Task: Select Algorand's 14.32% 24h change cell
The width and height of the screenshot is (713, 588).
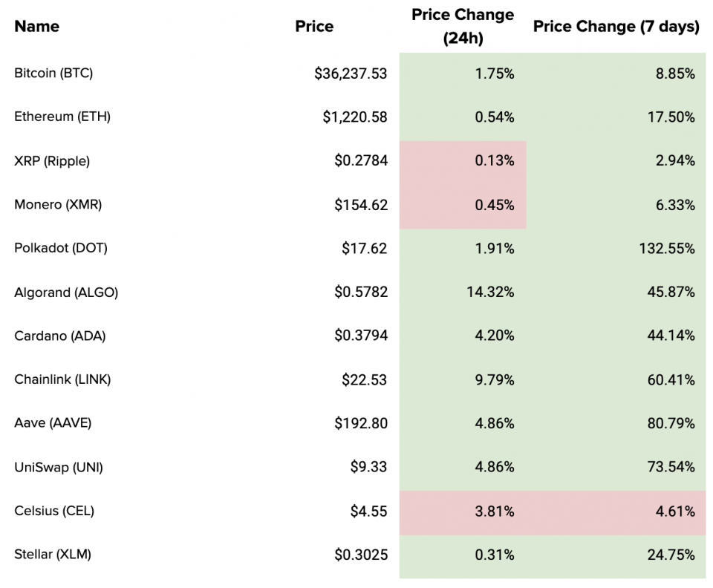Action: coord(490,293)
